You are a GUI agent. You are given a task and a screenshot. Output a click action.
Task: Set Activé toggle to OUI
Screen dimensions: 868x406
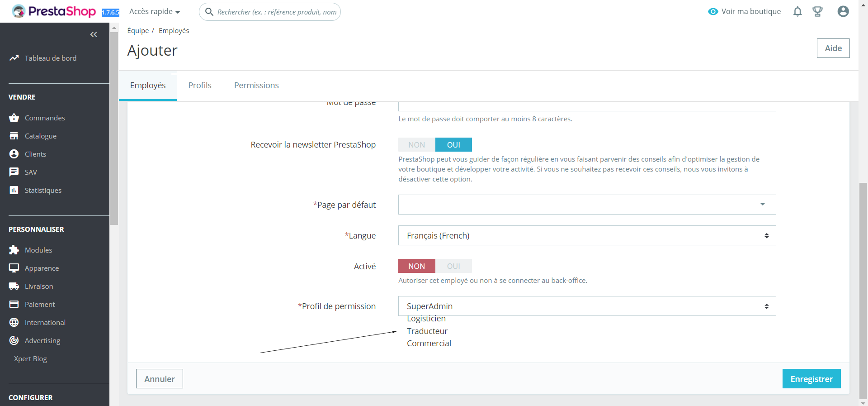[453, 266]
